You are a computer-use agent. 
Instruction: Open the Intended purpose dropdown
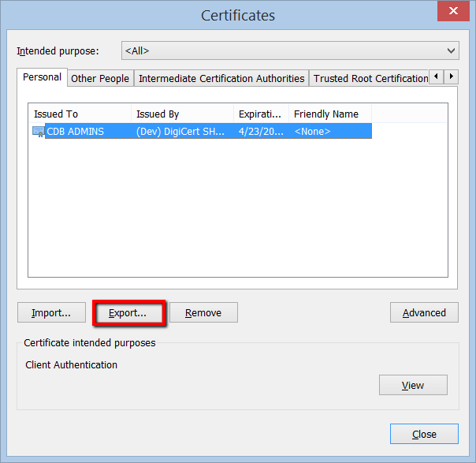coord(290,50)
